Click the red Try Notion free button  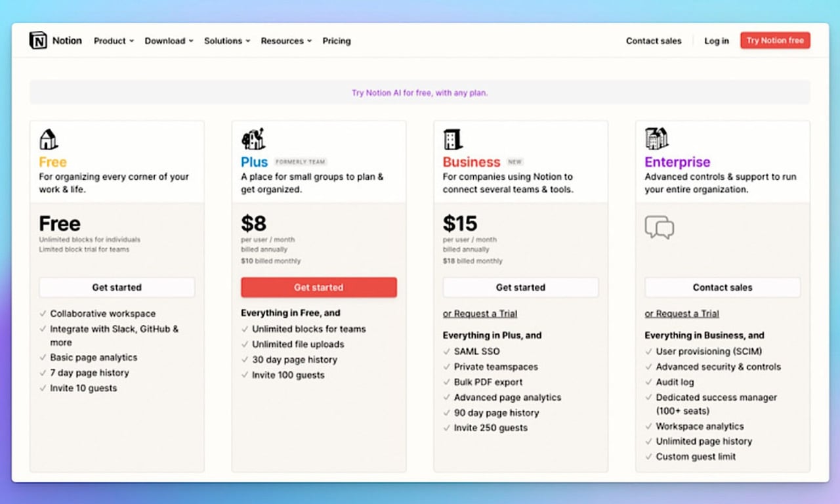[x=775, y=41]
